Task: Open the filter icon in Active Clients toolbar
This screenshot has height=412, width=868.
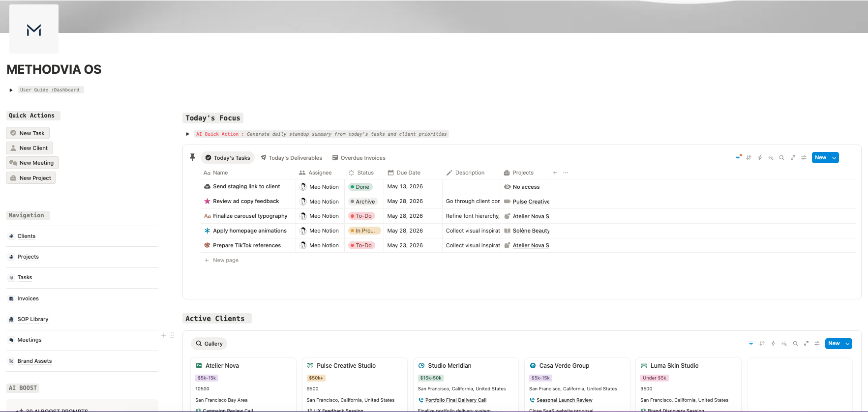Action: click(751, 344)
